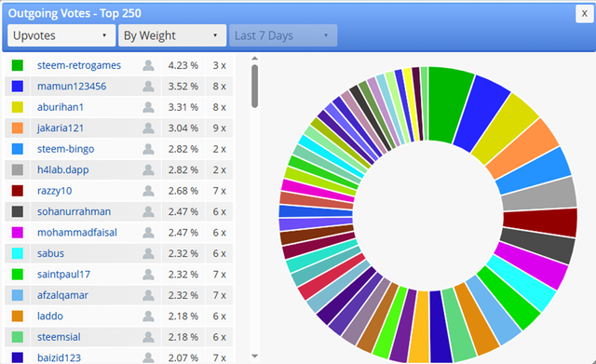
Task: Click orange swatch beside jakaria121
Action: coord(18,128)
